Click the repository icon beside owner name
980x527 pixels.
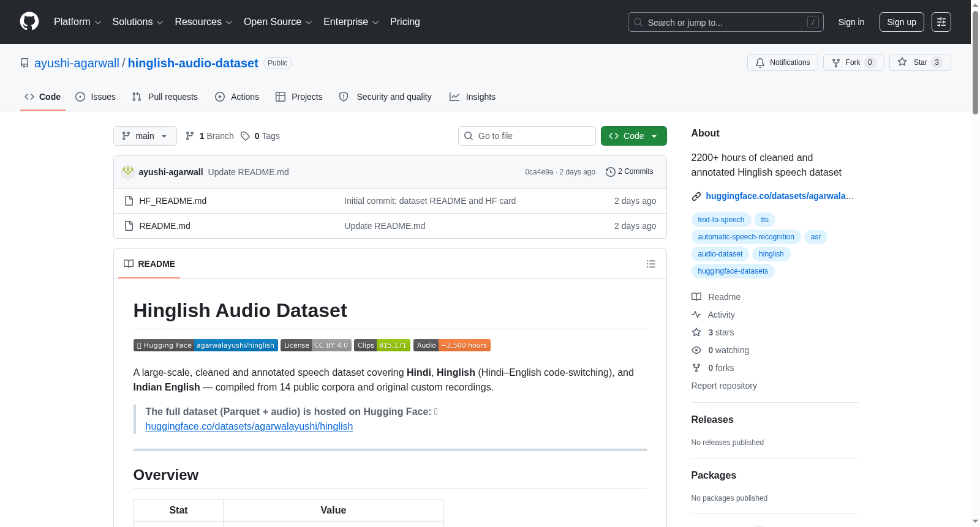click(24, 63)
